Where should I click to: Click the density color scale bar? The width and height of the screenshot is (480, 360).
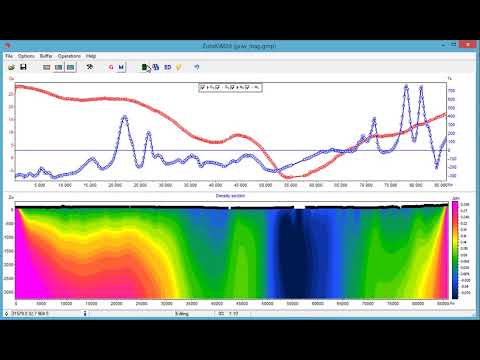tap(455, 250)
